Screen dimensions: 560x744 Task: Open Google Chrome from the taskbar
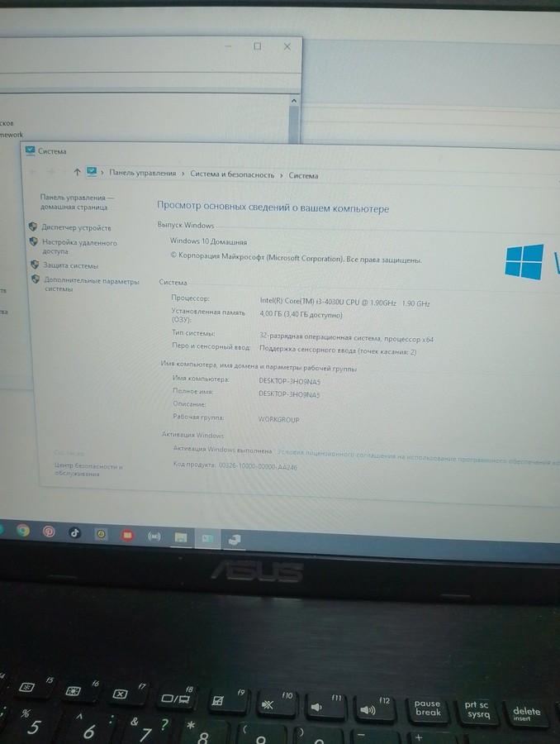coord(23,530)
